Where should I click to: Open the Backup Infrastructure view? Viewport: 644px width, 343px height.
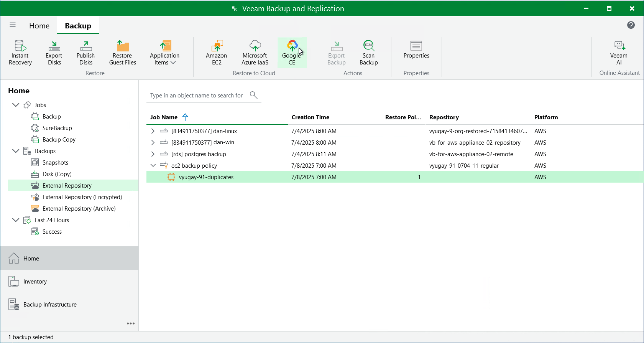pos(50,305)
